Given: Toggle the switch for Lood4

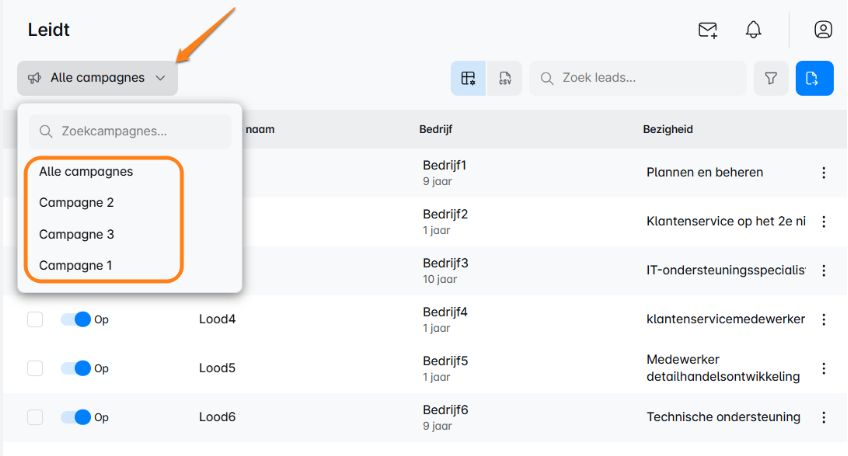Looking at the screenshot, I should point(76,320).
